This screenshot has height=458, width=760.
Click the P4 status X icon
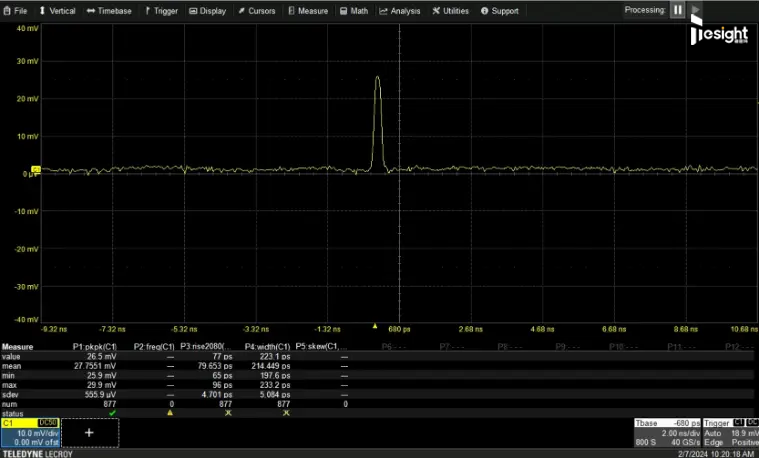[286, 413]
